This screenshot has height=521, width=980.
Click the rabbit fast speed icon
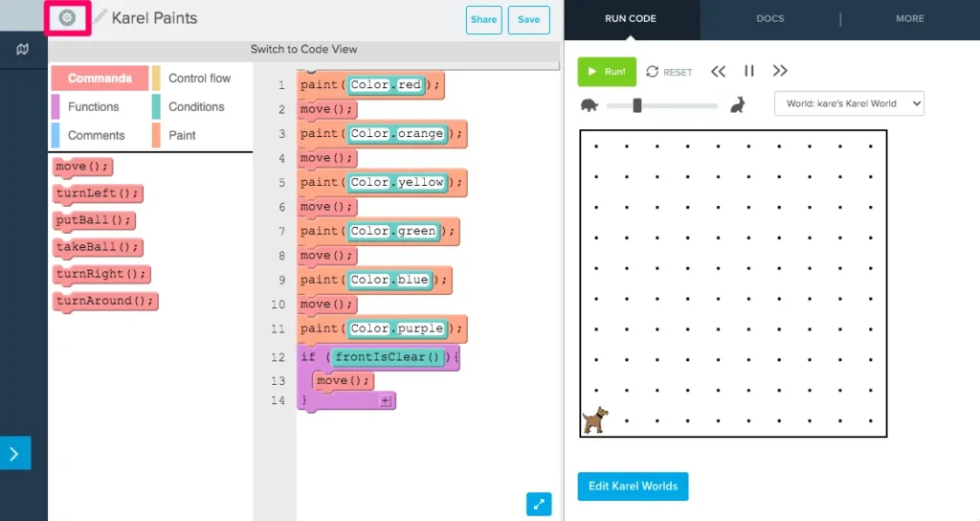tap(738, 105)
